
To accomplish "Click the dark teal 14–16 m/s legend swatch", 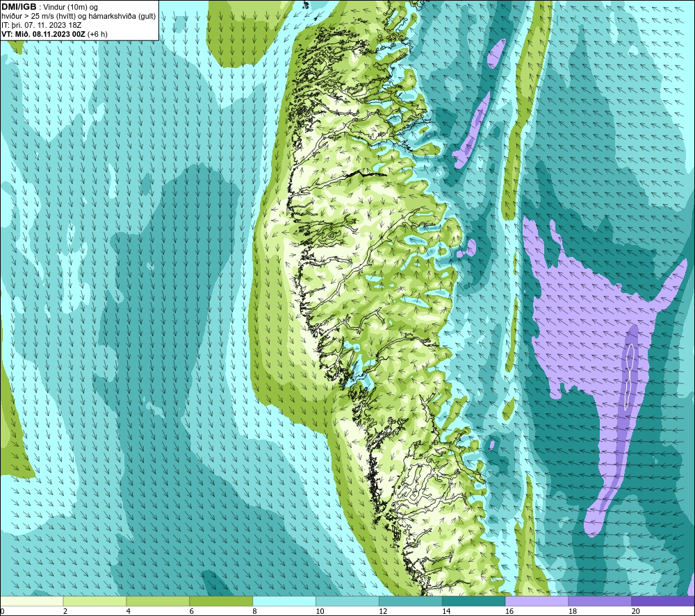I will (473, 601).
